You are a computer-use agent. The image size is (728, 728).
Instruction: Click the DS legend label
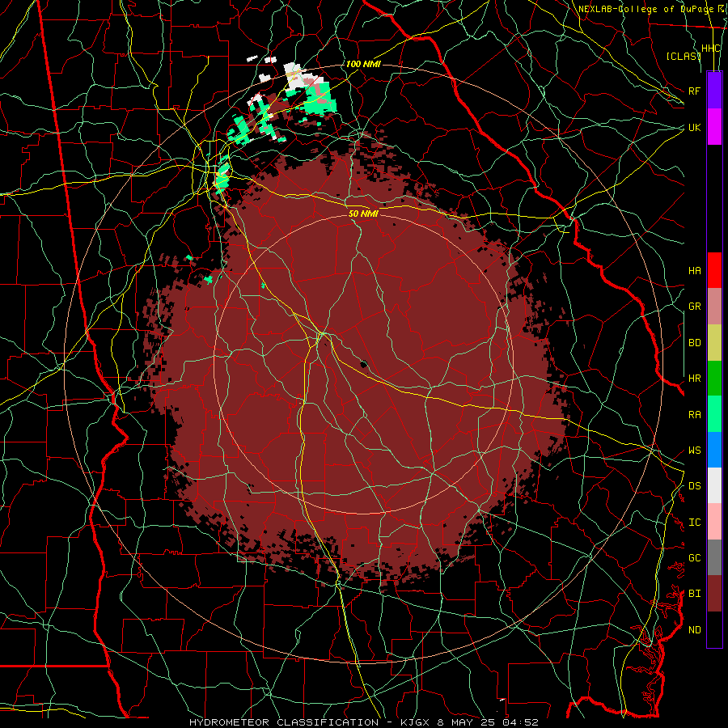coord(694,486)
